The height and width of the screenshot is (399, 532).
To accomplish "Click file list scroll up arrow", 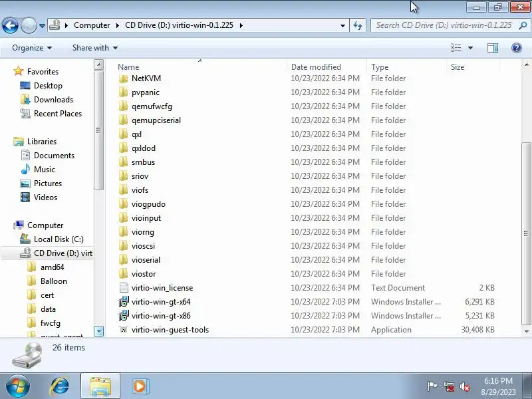I will pos(527,65).
